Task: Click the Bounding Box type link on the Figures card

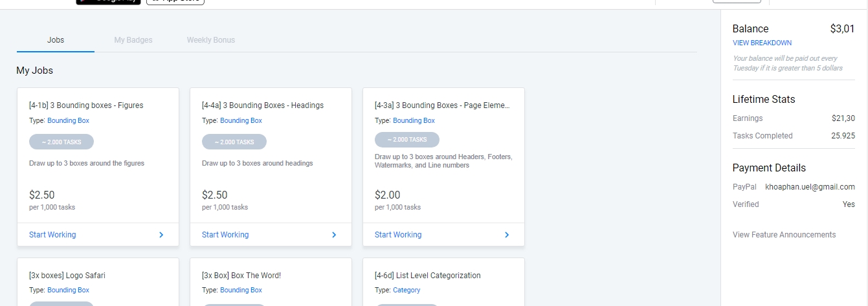Action: [x=68, y=121]
